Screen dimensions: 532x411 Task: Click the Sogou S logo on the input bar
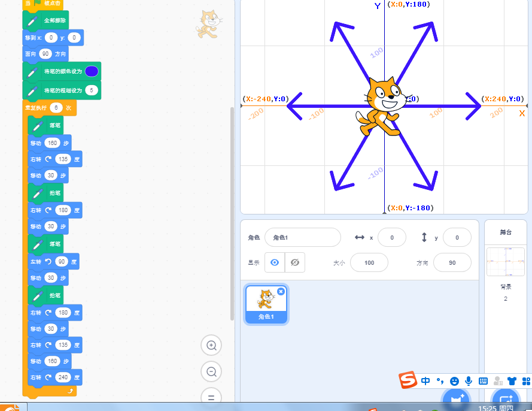tap(408, 380)
